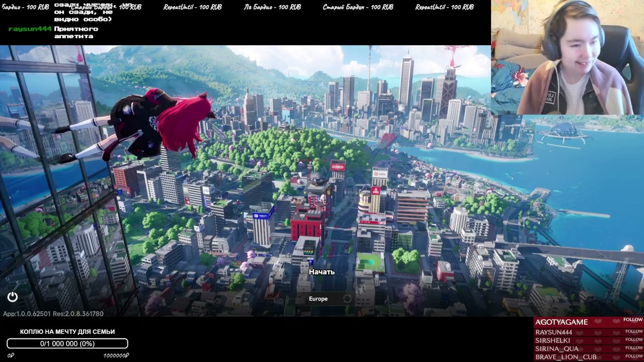Click the switch-server icon beside Europe
Image resolution: width=644 pixels, height=362 pixels.
pos(347,299)
